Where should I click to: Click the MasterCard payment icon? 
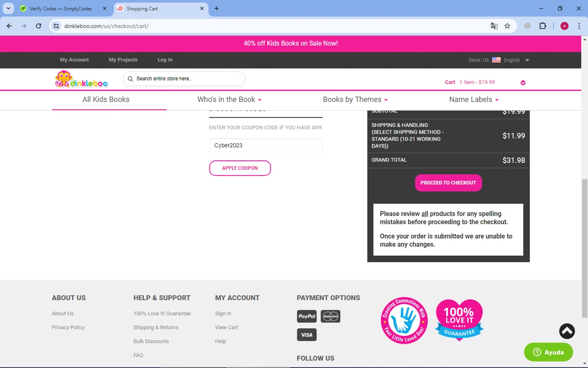[330, 316]
